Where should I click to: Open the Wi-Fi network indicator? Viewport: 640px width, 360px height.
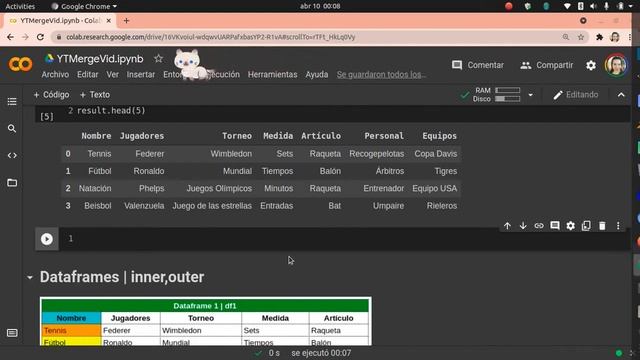[567, 6]
